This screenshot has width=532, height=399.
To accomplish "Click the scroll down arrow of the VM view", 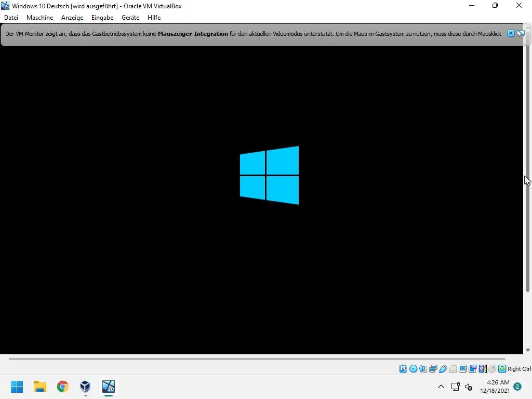I will click(x=528, y=350).
